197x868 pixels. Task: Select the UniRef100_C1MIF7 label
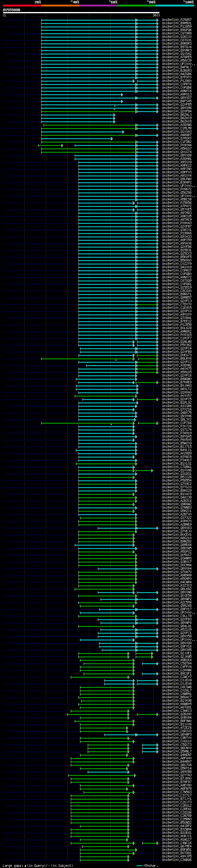point(177,338)
